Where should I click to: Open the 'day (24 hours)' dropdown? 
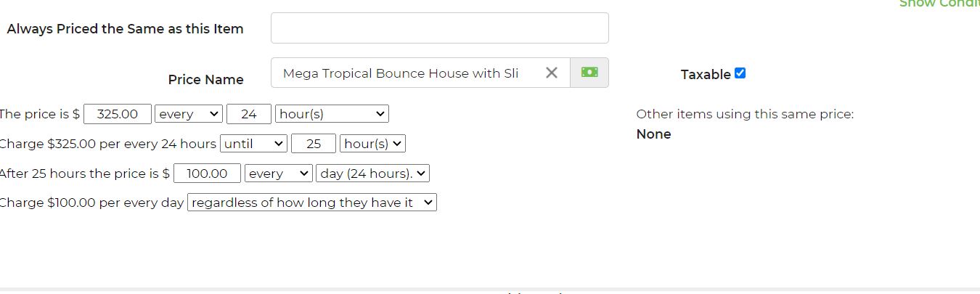point(372,173)
